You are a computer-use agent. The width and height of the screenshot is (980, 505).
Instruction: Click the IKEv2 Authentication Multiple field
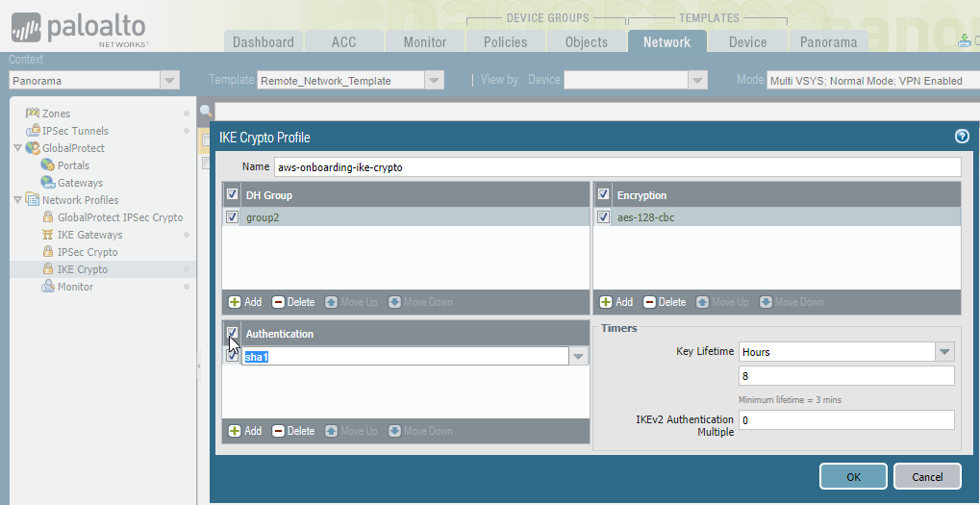point(846,420)
